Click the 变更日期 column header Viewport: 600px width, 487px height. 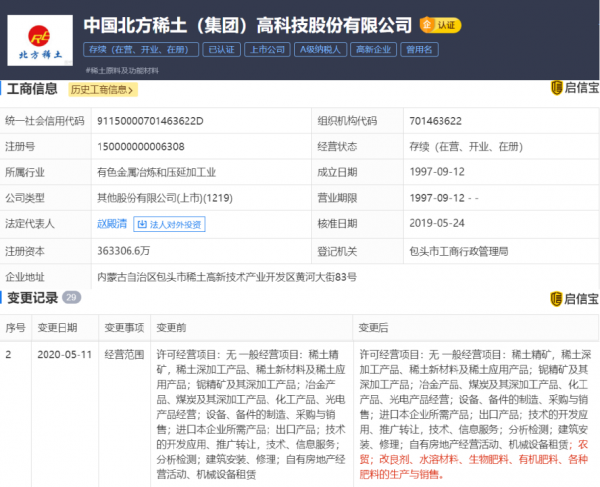[x=57, y=327]
